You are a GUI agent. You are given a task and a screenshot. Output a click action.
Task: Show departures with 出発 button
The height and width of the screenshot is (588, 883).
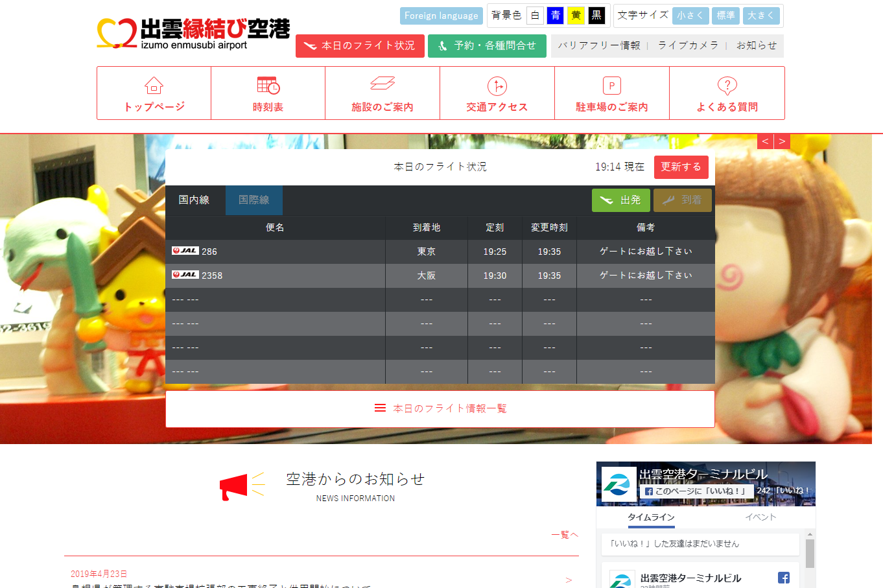pyautogui.click(x=621, y=200)
